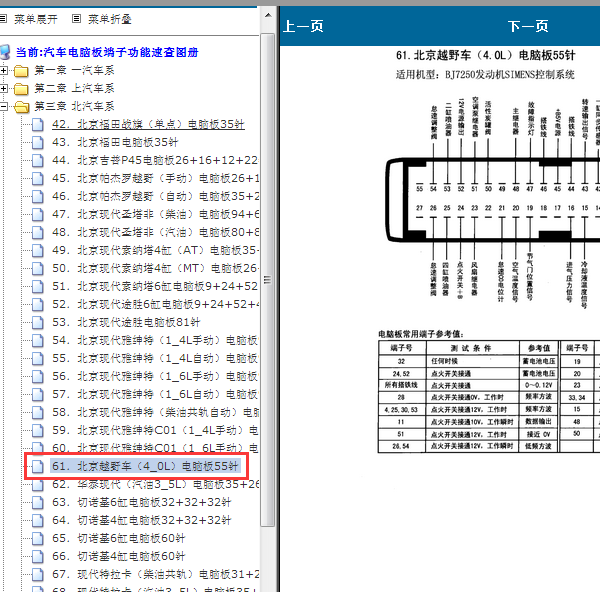
Task: Open the 当前:汽车电脑板端子功能速查图册 heading link
Action: (x=107, y=52)
